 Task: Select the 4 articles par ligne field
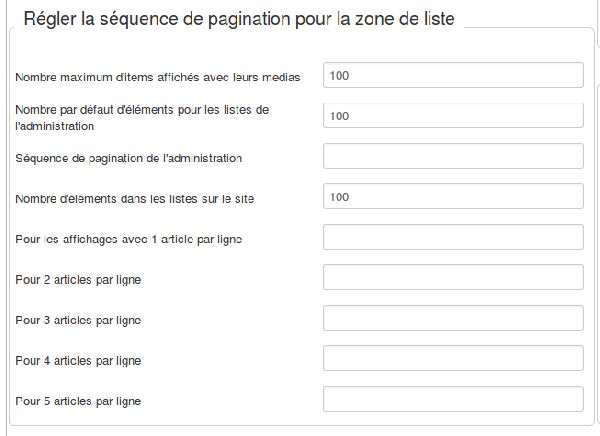452,359
